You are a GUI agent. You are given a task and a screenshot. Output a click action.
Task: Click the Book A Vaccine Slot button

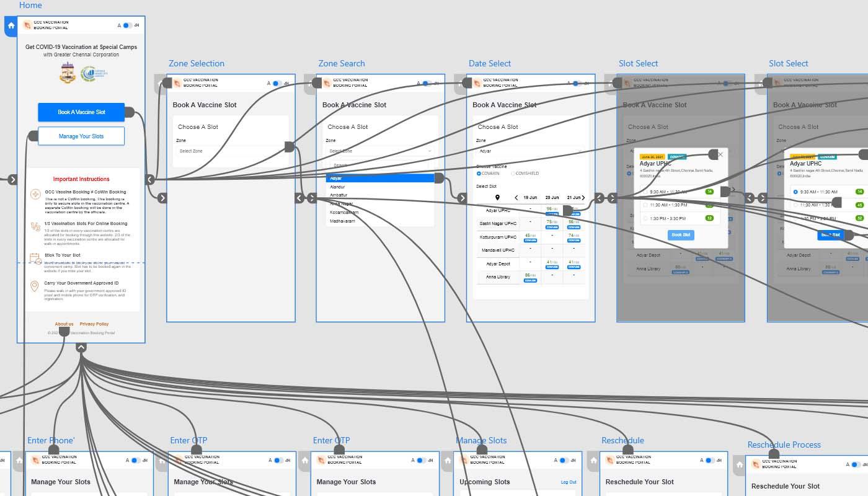pos(81,112)
